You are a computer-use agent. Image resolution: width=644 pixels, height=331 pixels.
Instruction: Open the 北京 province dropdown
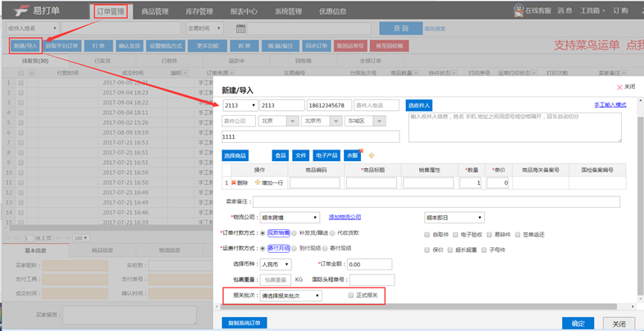pyautogui.click(x=278, y=121)
